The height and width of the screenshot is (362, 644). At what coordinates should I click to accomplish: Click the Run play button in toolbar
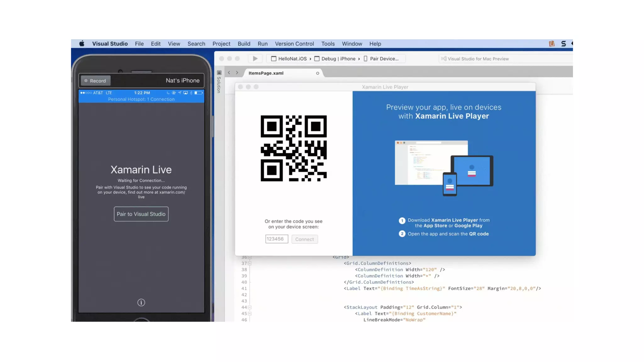tap(255, 59)
